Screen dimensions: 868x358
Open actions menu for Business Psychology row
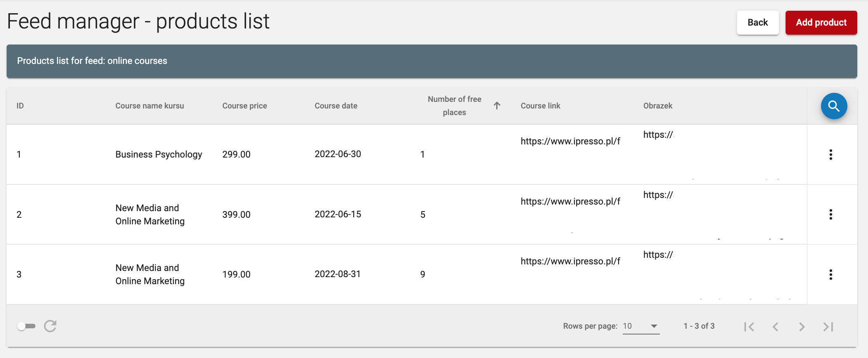click(830, 155)
